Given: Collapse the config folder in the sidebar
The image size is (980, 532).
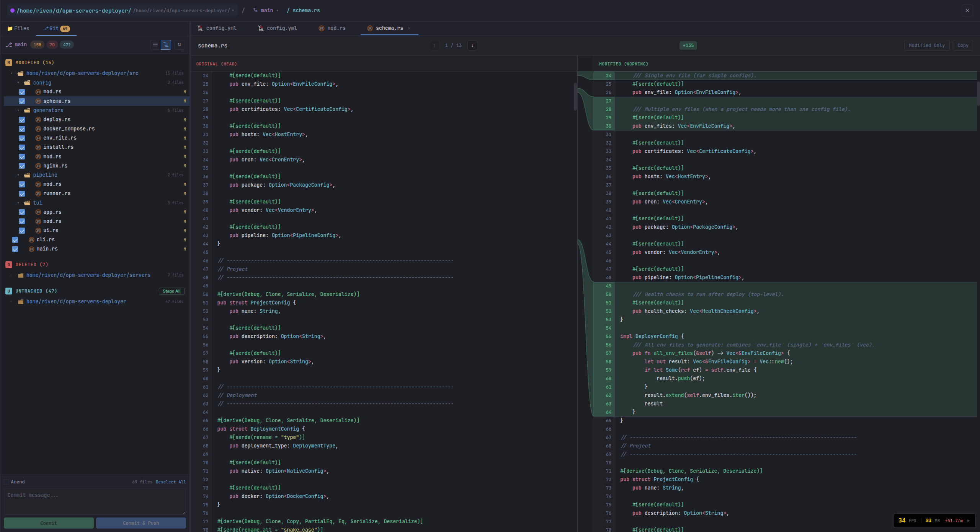Looking at the screenshot, I should click(x=18, y=83).
